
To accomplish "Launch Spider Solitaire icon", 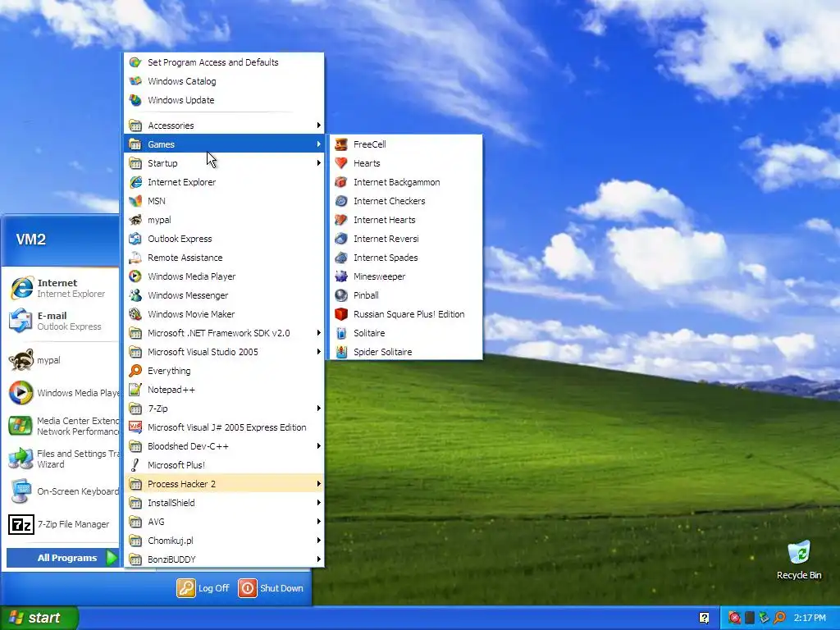I will [x=340, y=352].
